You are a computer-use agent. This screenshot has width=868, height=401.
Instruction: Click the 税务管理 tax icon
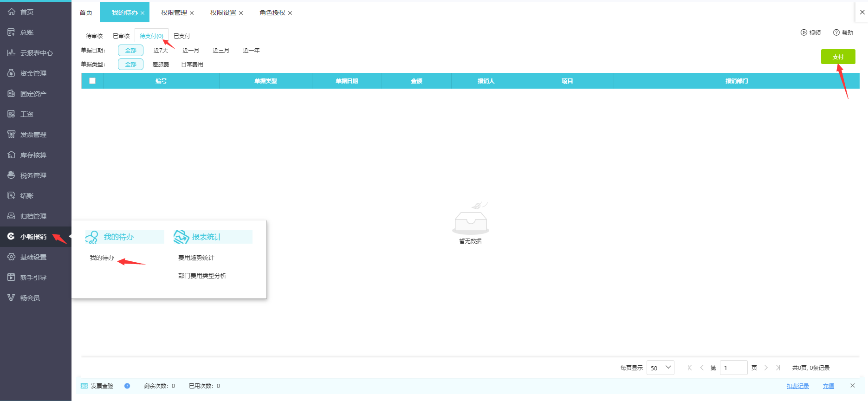tap(12, 175)
